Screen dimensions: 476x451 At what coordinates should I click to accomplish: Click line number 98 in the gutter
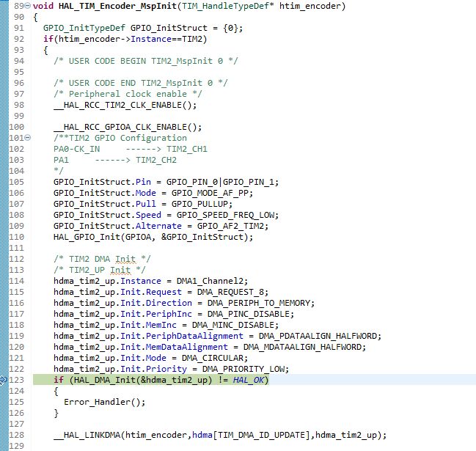19,105
